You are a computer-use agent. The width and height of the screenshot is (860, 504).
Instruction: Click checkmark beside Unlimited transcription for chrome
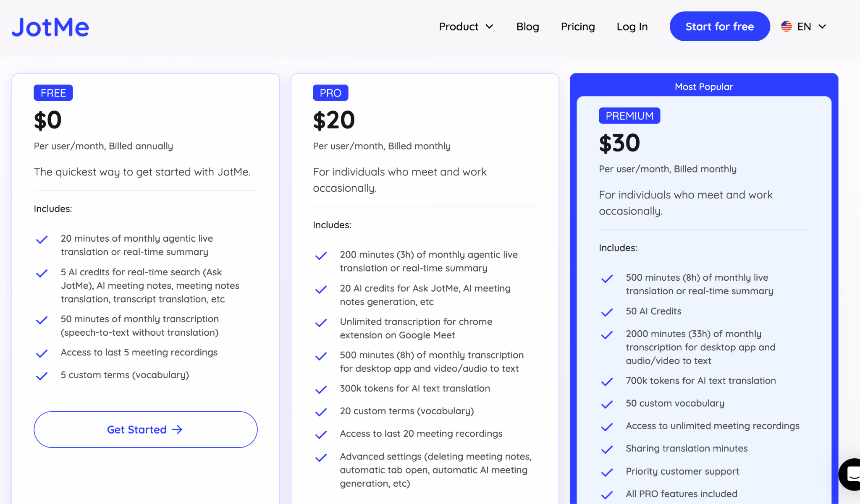click(x=321, y=323)
